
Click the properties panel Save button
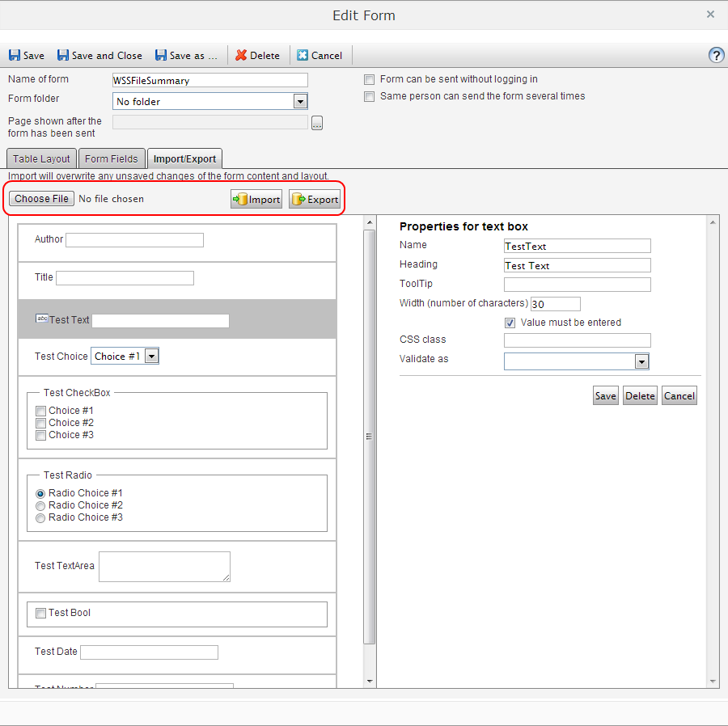tap(605, 396)
